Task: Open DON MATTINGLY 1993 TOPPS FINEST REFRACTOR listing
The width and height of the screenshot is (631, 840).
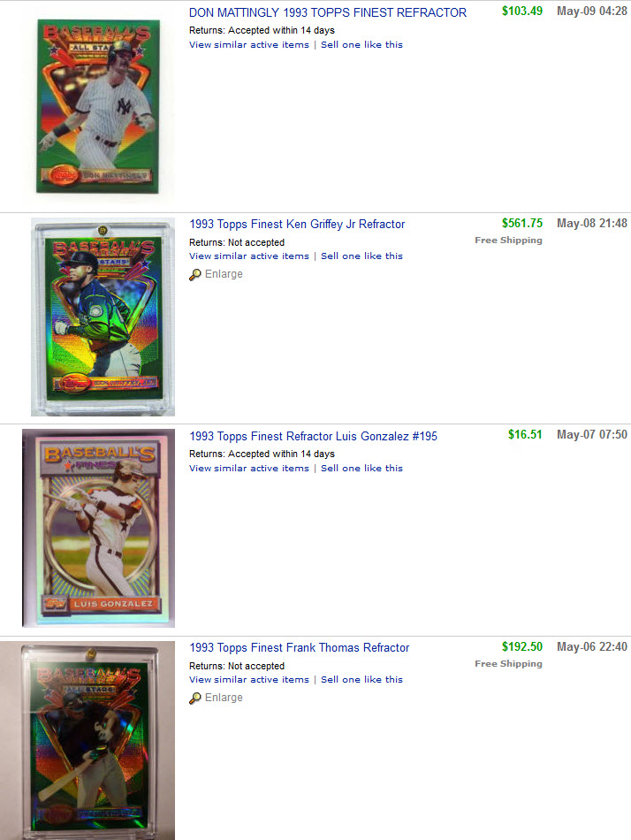Action: coord(328,12)
